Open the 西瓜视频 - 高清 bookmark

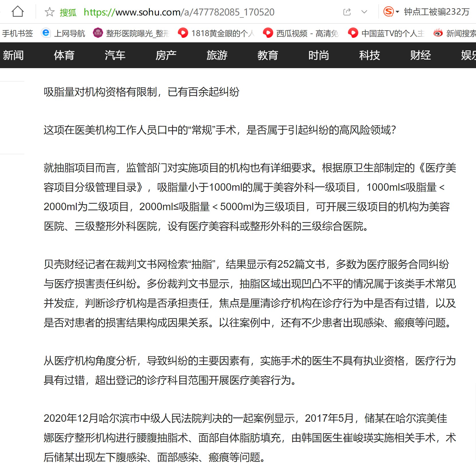[x=307, y=33]
